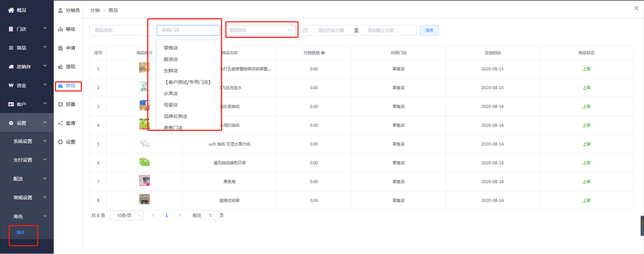Select 母婴店 from store dropdown
Screen dimensions: 644x254
[x=189, y=105]
